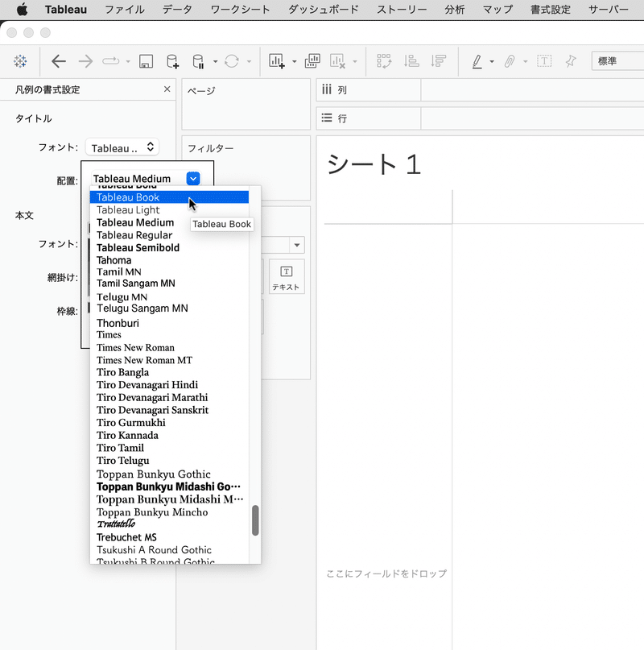644x650 pixels.
Task: Open the Apple menu
Action: pos(22,10)
